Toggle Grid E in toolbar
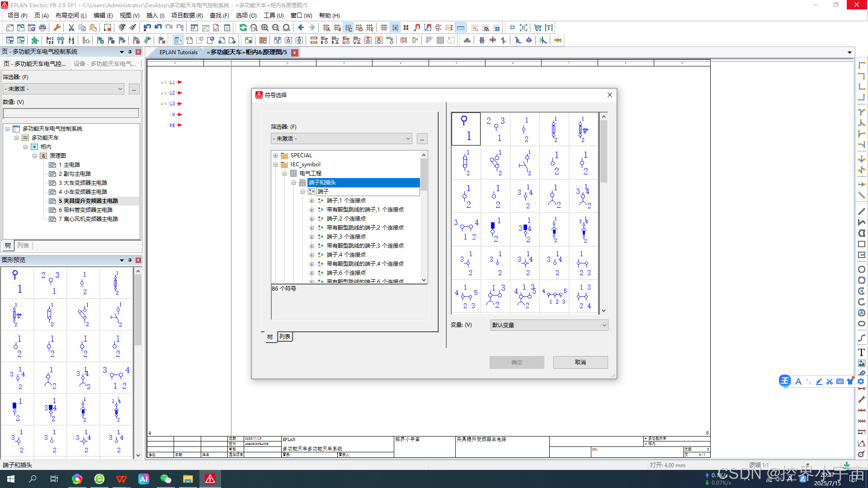 370,28
